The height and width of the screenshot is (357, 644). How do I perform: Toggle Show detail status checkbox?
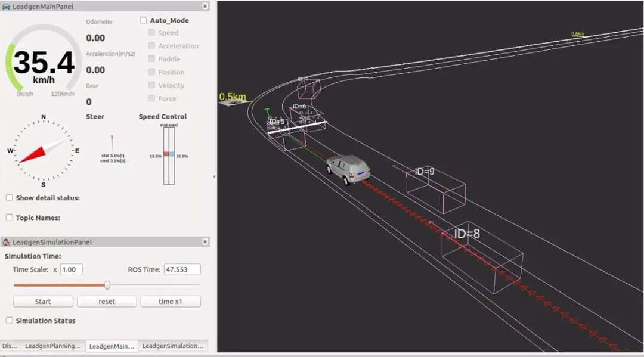pos(10,198)
